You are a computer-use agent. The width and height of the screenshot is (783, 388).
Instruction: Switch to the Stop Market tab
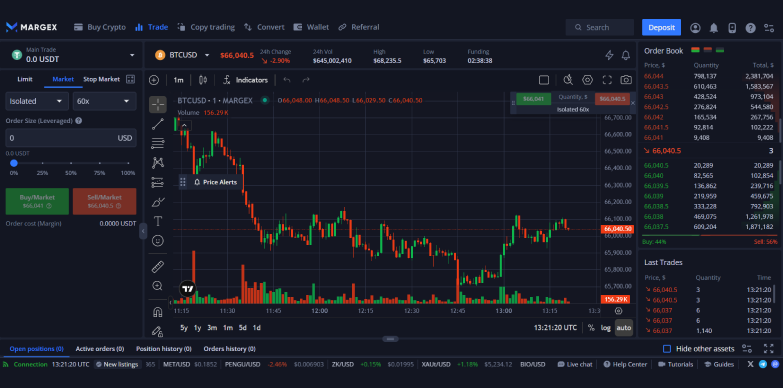tap(101, 79)
